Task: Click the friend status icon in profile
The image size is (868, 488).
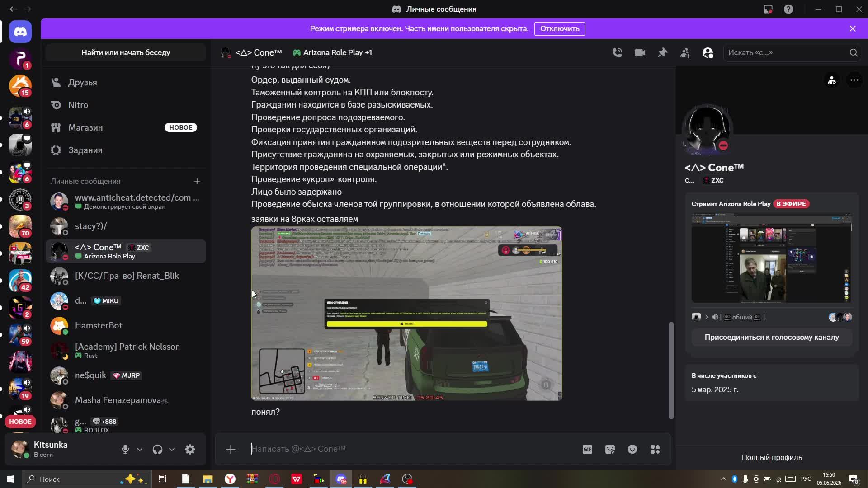Action: 832,80
